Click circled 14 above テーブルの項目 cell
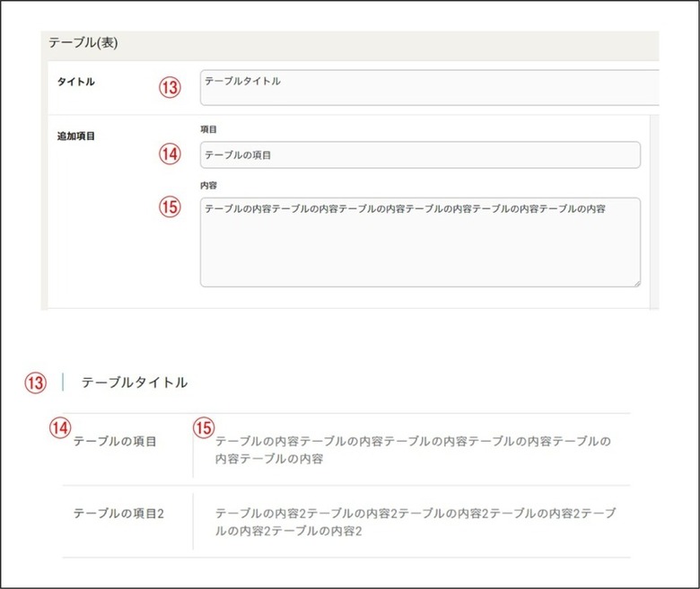Viewport: 700px width, 589px height. (60, 427)
